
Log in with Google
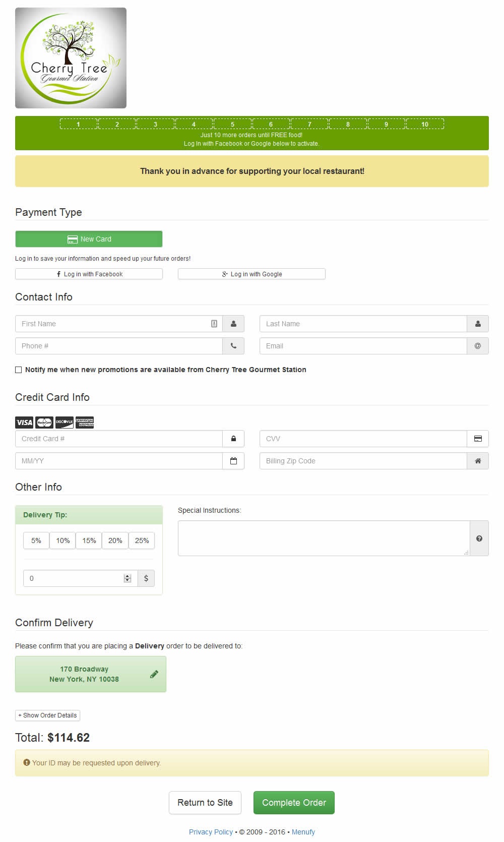tap(251, 274)
